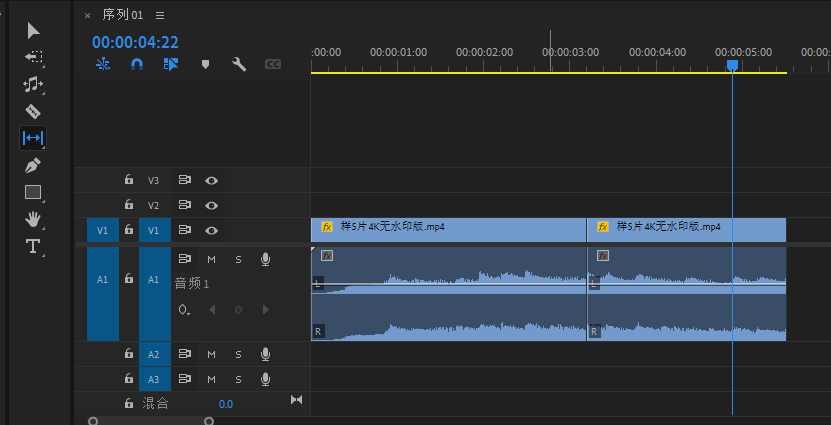Open the timeline display settings wrench
Image resolution: width=831 pixels, height=425 pixels.
pos(238,64)
